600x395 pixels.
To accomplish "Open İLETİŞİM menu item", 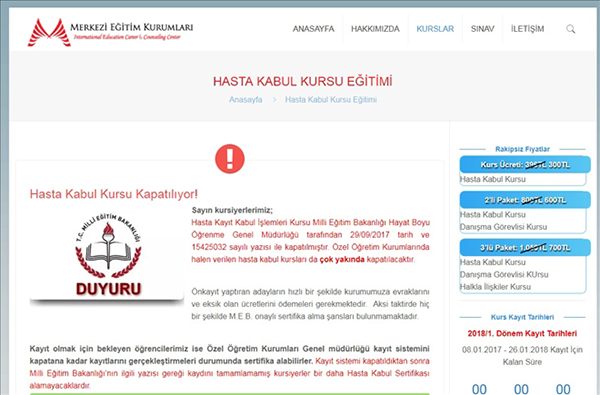I will 527,29.
